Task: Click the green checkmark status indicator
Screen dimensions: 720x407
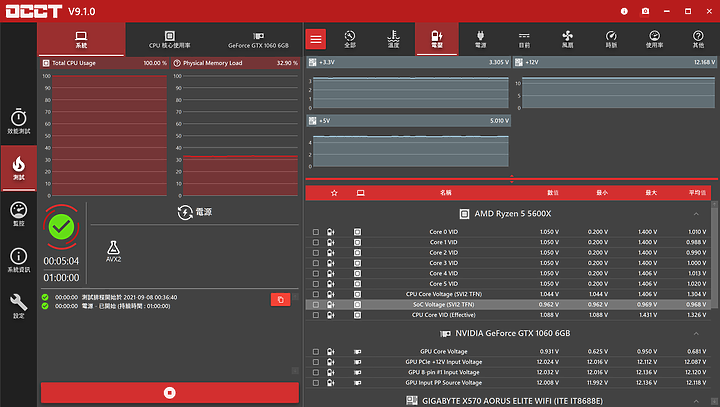Action: tap(61, 226)
